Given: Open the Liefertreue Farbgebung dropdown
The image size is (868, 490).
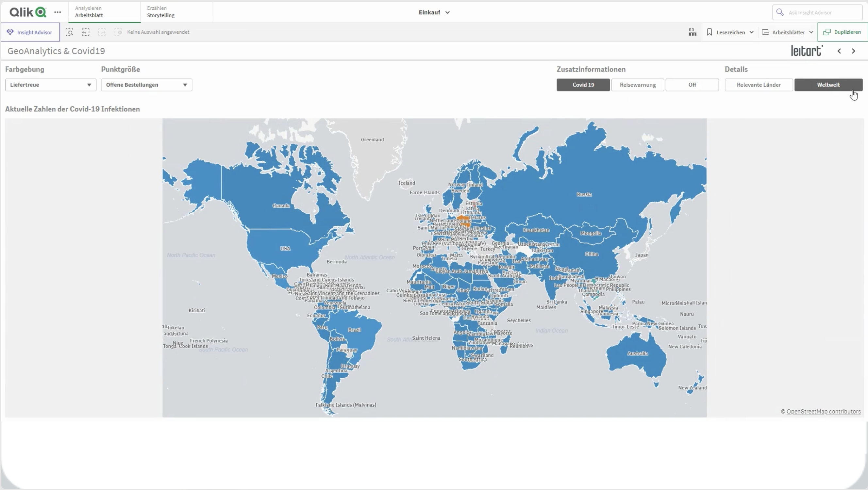Looking at the screenshot, I should pyautogui.click(x=51, y=85).
